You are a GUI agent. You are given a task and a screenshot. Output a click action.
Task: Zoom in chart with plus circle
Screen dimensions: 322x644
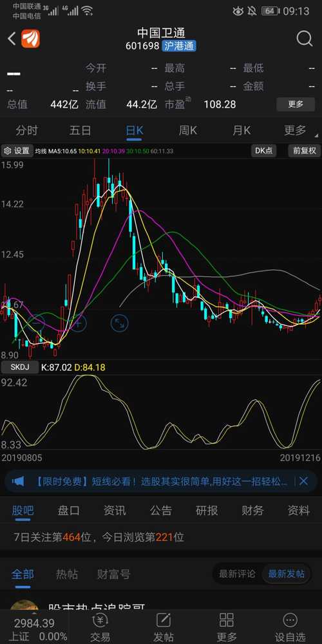[x=78, y=323]
